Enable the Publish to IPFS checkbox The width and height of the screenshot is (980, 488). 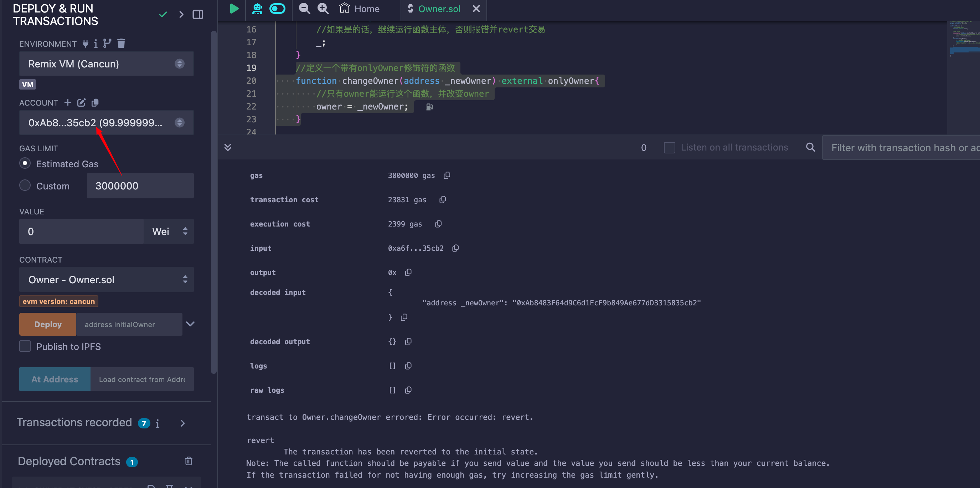25,346
